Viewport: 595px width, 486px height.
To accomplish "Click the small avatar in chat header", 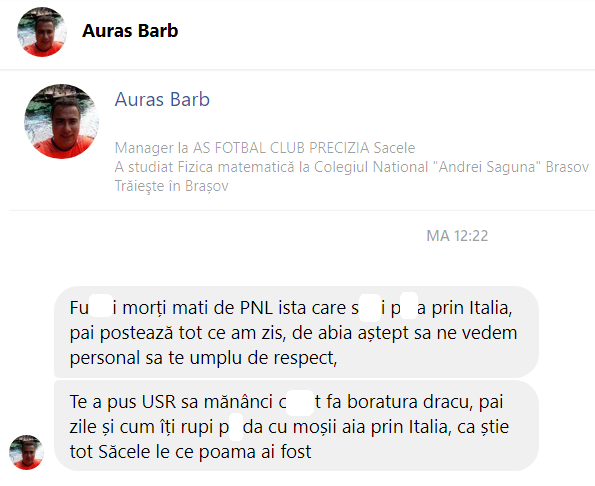I will pos(42,32).
